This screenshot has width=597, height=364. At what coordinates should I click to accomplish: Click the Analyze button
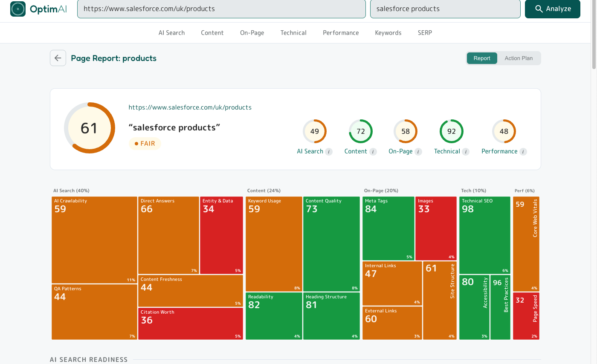click(x=553, y=9)
